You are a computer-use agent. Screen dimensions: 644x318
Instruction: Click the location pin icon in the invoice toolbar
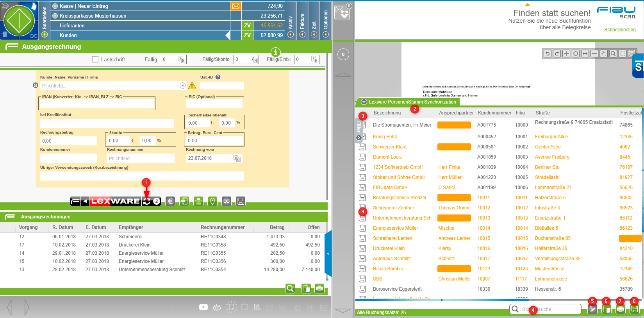[x=212, y=201]
